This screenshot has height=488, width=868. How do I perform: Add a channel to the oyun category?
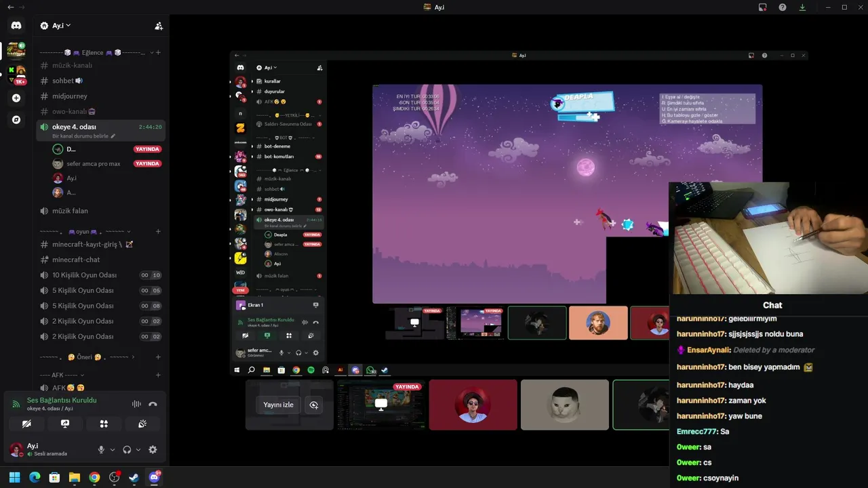pyautogui.click(x=159, y=231)
